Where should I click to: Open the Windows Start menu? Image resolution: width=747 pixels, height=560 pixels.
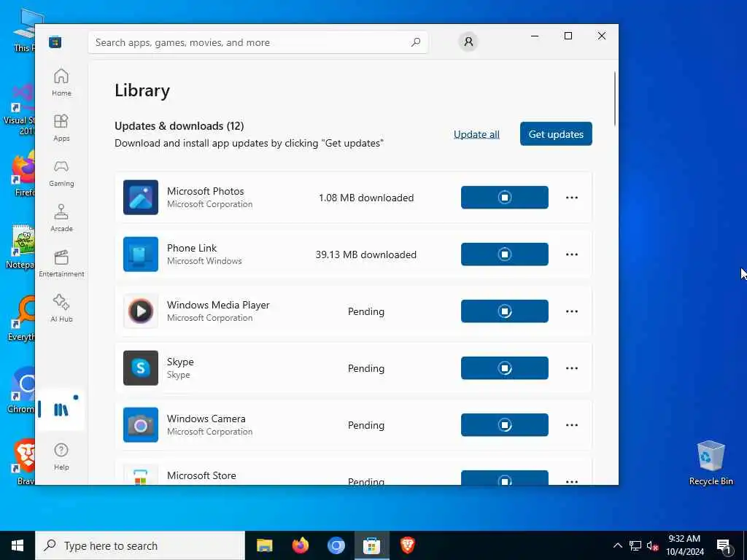18,545
